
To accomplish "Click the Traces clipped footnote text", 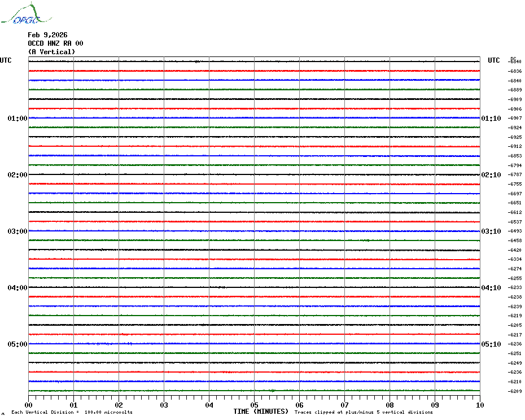I will pos(364,412).
